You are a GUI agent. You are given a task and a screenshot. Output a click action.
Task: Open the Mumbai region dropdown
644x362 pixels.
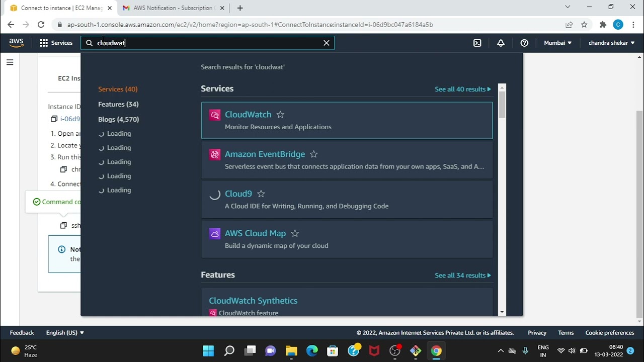[557, 43]
